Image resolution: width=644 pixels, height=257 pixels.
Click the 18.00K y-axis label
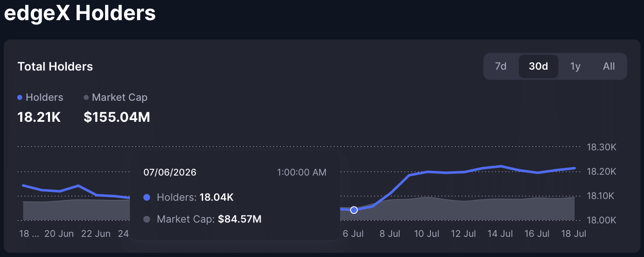pyautogui.click(x=601, y=220)
